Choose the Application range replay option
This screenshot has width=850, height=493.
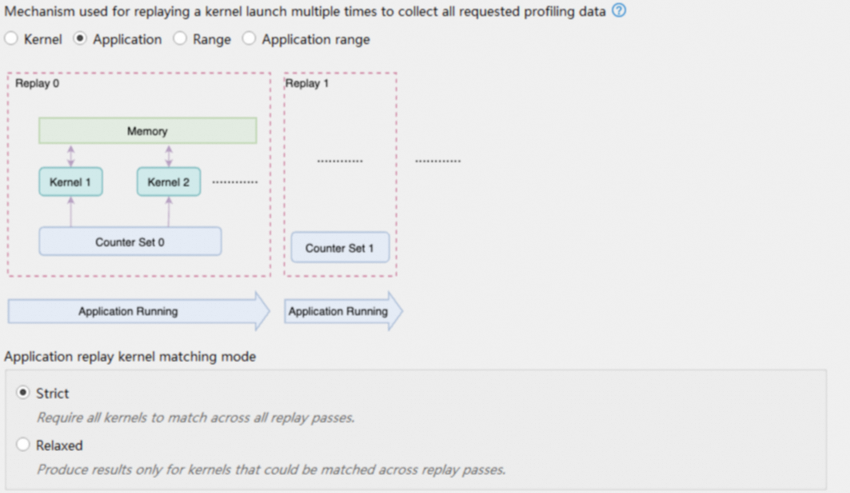pyautogui.click(x=249, y=39)
